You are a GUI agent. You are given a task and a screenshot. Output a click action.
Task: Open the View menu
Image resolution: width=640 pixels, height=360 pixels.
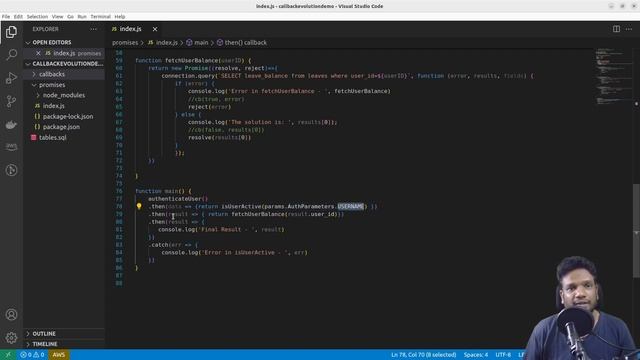pyautogui.click(x=57, y=17)
